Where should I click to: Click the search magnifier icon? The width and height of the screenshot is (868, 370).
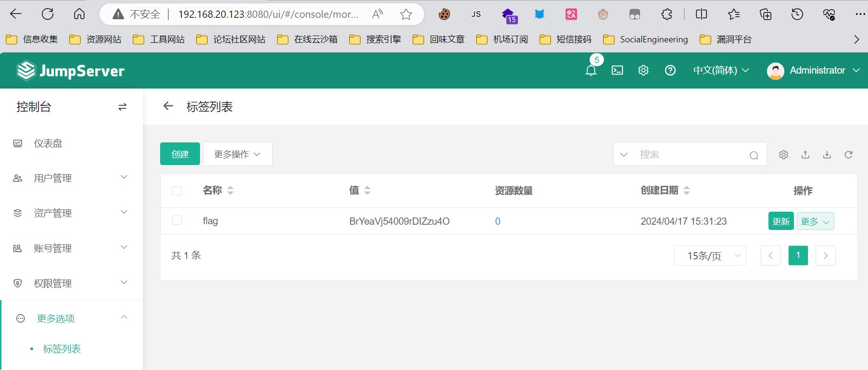pos(754,155)
